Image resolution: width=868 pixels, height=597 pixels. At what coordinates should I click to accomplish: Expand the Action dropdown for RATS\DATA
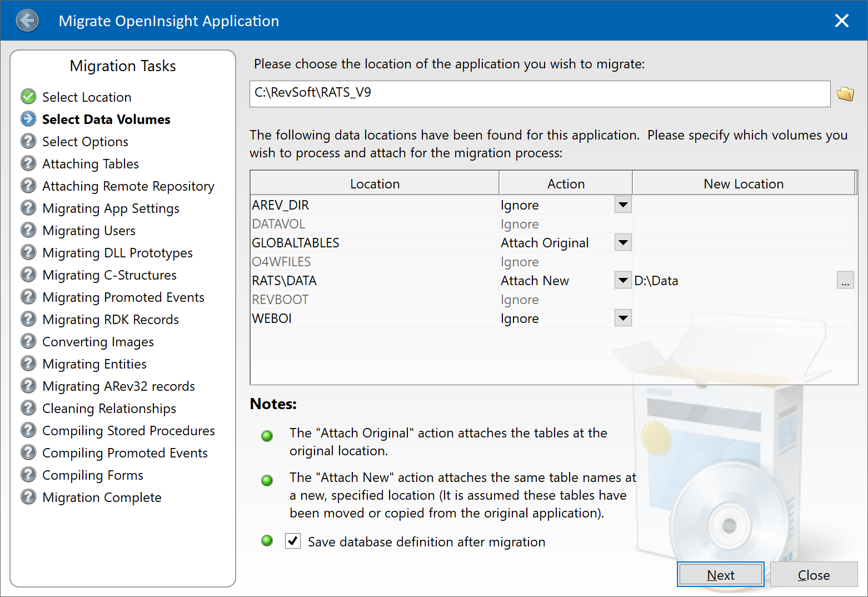point(623,281)
